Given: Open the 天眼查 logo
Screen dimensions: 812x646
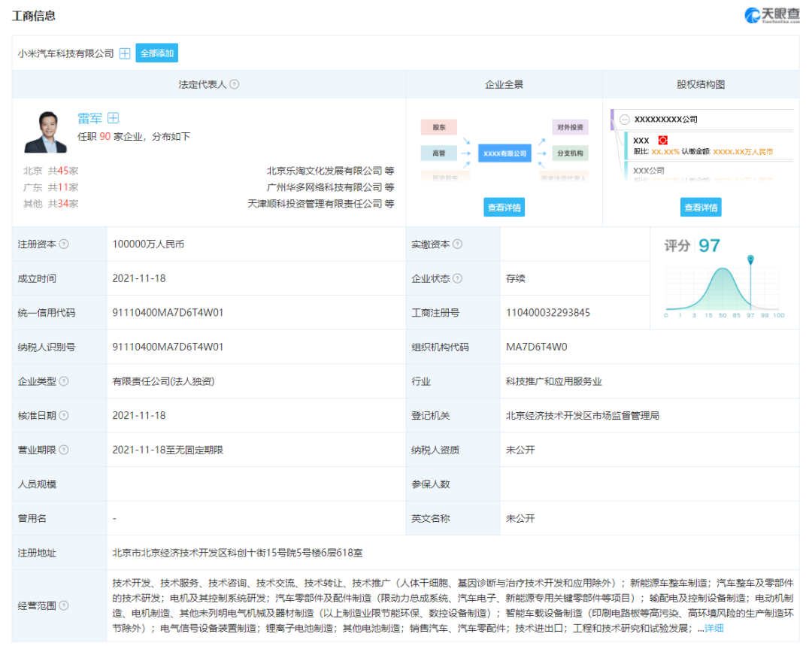Looking at the screenshot, I should pyautogui.click(x=771, y=16).
